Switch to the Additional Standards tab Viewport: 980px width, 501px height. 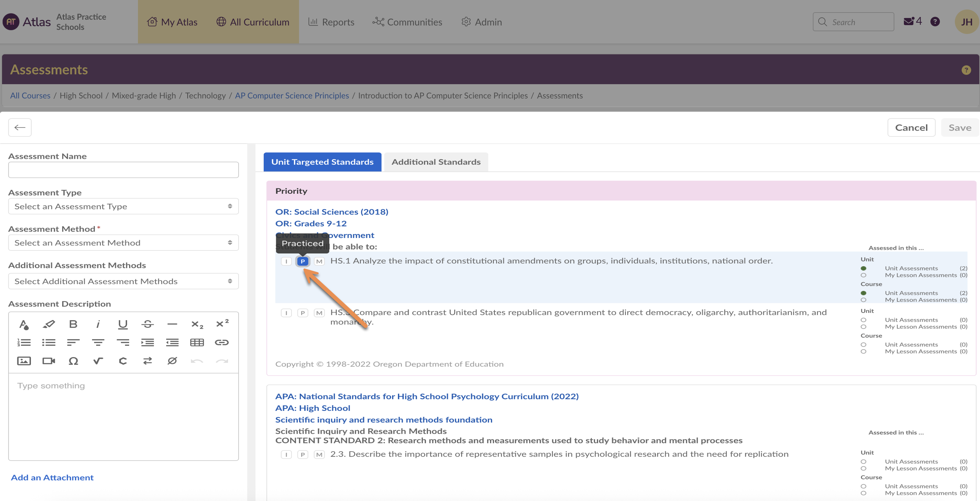[x=436, y=162]
